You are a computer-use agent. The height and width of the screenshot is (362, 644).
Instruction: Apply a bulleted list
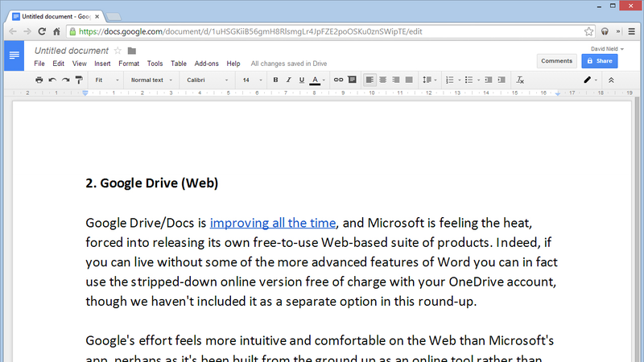[469, 80]
